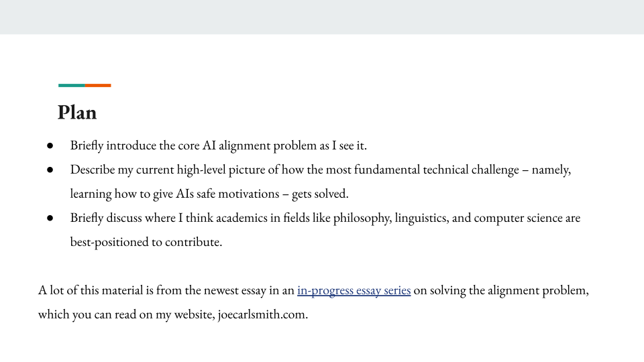Click the text best-positioned to contribute

(x=146, y=242)
